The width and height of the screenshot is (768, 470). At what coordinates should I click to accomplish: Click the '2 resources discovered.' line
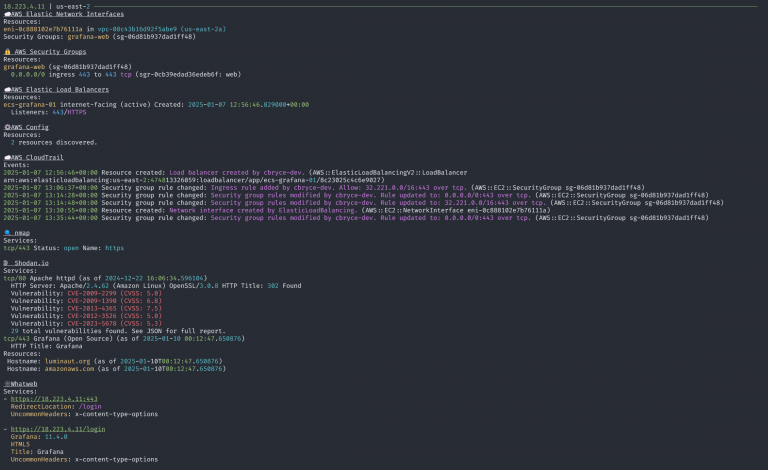54,142
